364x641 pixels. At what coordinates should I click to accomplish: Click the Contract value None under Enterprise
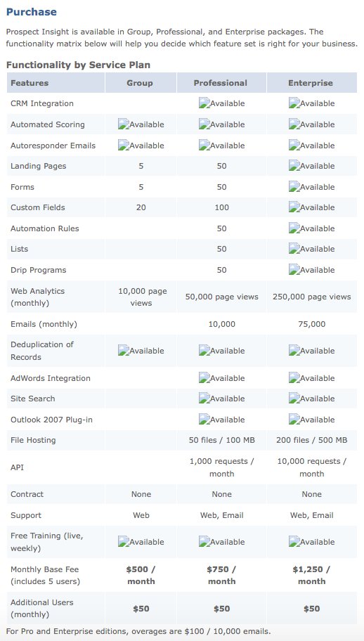click(312, 494)
